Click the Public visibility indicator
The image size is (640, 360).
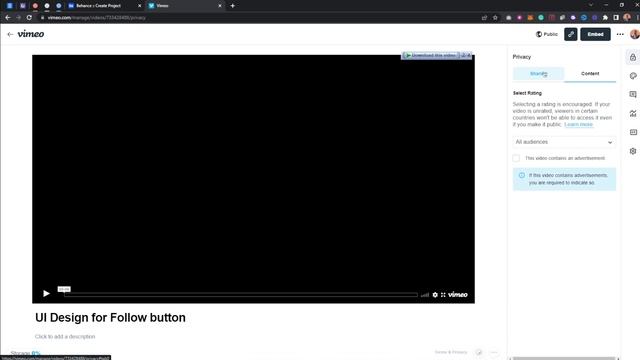(547, 34)
